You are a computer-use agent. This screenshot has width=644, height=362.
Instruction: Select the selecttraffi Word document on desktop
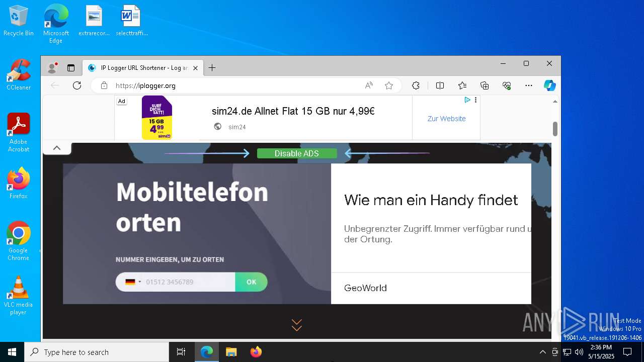(x=131, y=21)
